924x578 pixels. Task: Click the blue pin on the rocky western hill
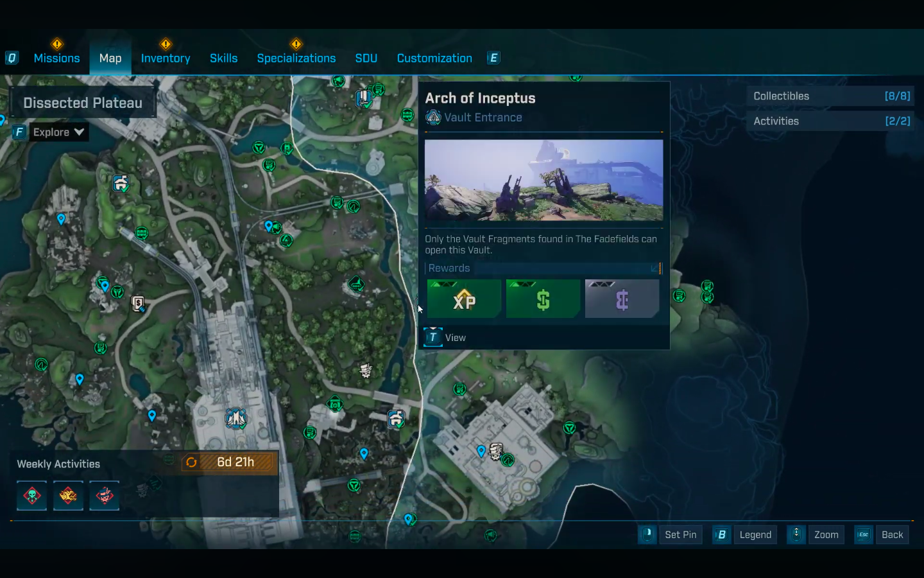(61, 219)
